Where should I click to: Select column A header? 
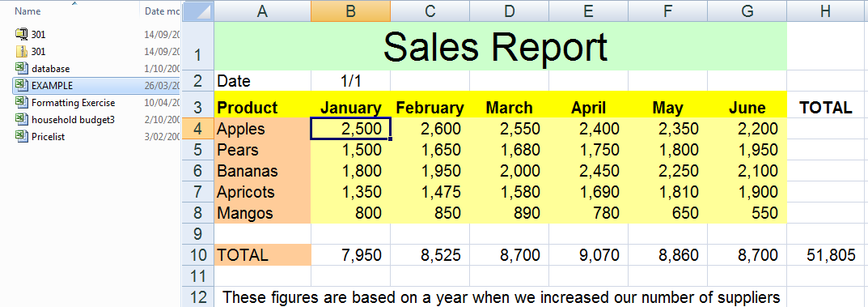pos(262,11)
